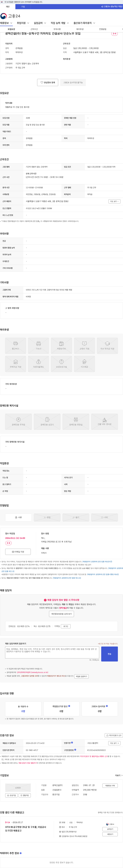Click the 관심기업 star button
The width and height of the screenshot is (123, 868).
[x=12, y=795]
